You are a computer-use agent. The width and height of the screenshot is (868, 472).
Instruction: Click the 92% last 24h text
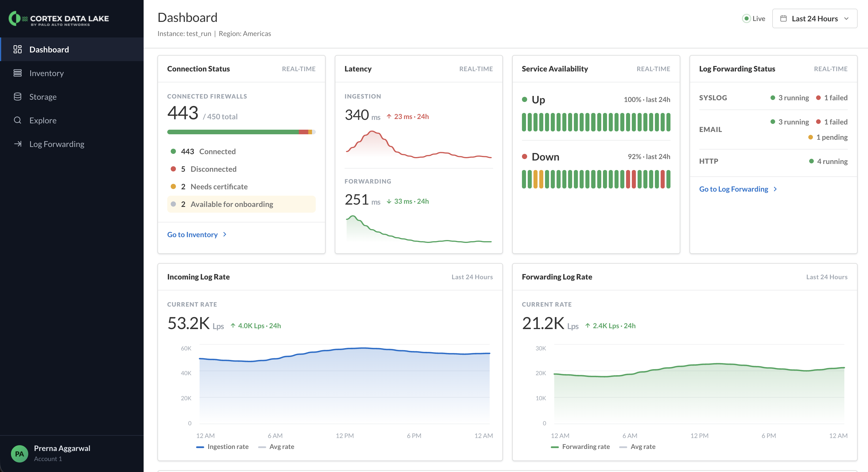[649, 156]
